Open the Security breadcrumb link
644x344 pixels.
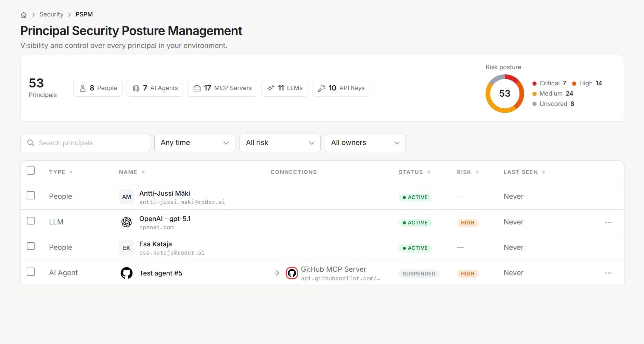(x=51, y=14)
